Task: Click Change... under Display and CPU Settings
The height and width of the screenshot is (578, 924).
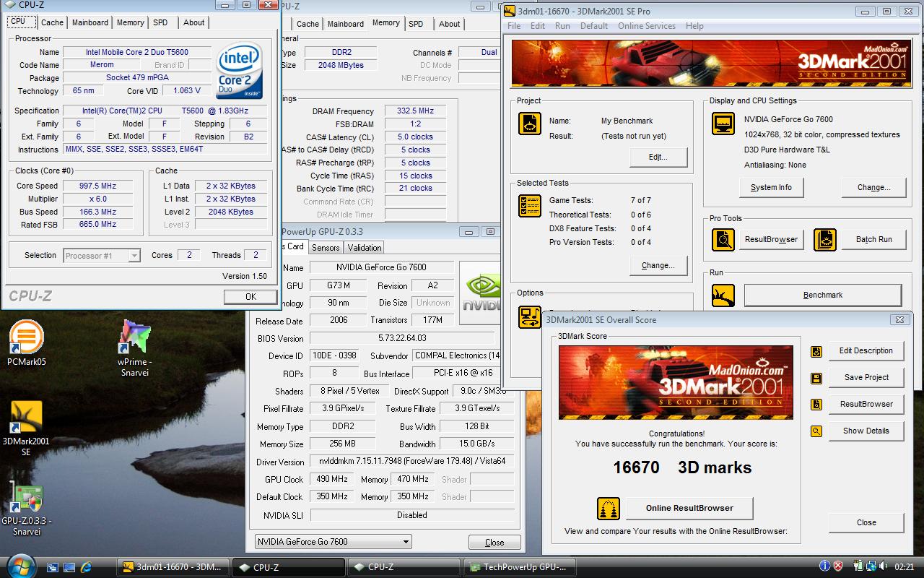Action: coord(873,187)
